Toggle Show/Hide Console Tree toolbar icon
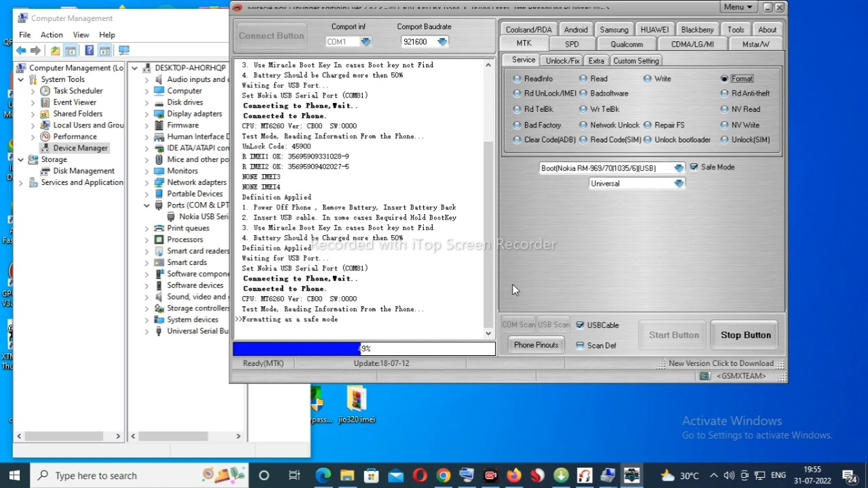This screenshot has height=488, width=868. pos(70,51)
